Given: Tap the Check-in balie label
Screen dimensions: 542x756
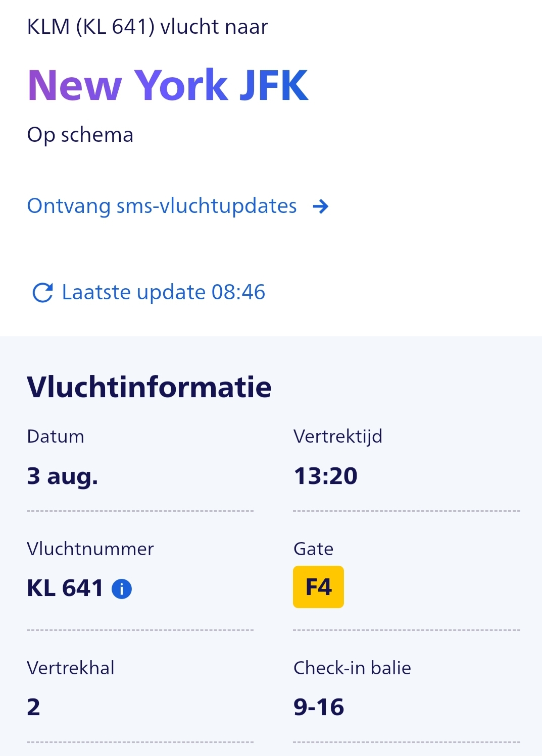Looking at the screenshot, I should click(x=352, y=668).
